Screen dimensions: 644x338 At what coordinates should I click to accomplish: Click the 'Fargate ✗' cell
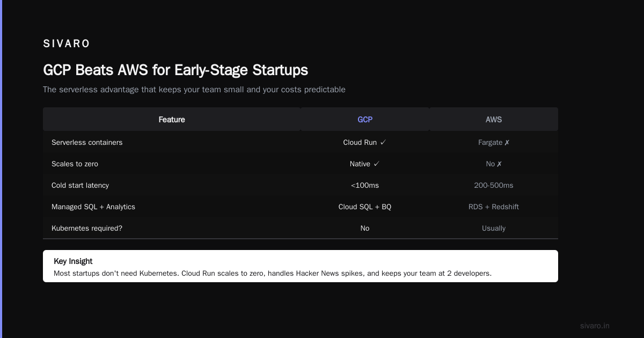click(494, 142)
